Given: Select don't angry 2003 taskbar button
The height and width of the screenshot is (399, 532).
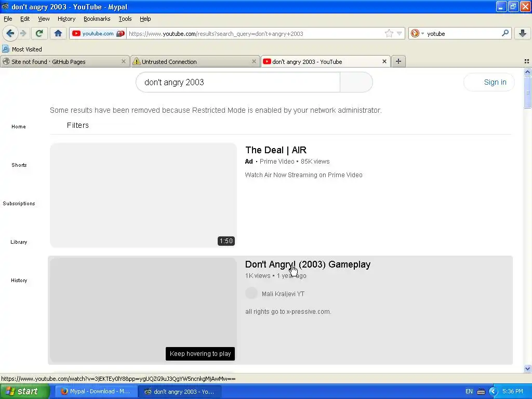Looking at the screenshot, I should [x=180, y=392].
